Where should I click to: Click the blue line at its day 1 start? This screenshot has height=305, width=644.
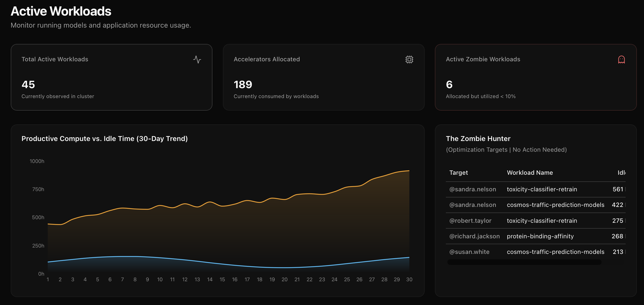pyautogui.click(x=48, y=262)
